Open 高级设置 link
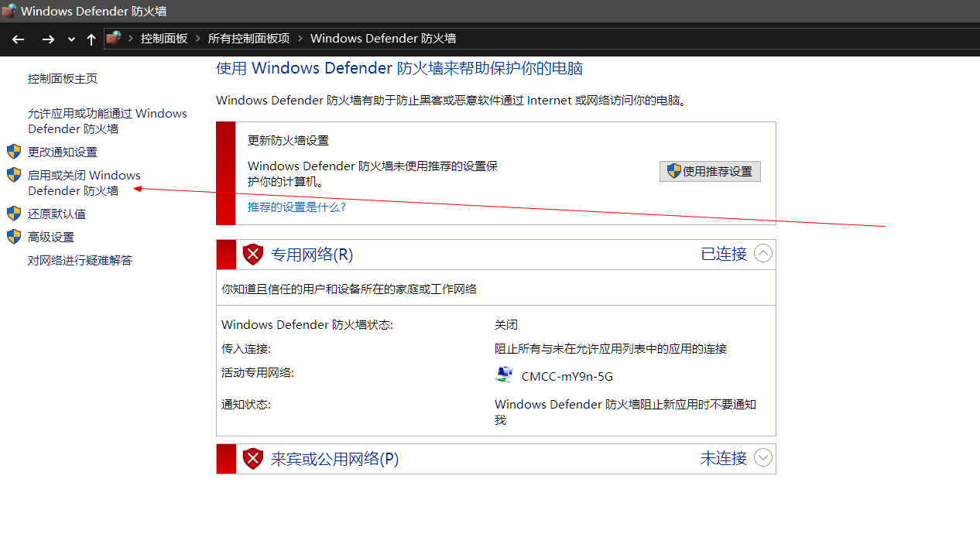The image size is (980, 544). (51, 237)
